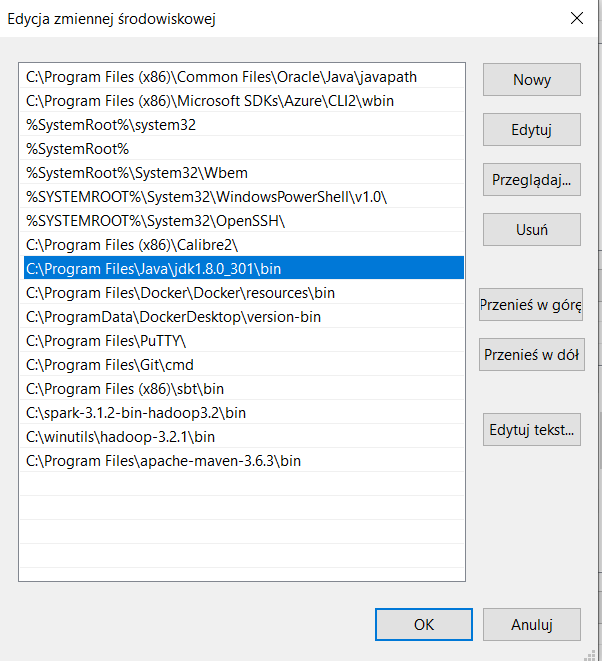Close the environment variable dialog window
This screenshot has width=602, height=661.
(577, 18)
